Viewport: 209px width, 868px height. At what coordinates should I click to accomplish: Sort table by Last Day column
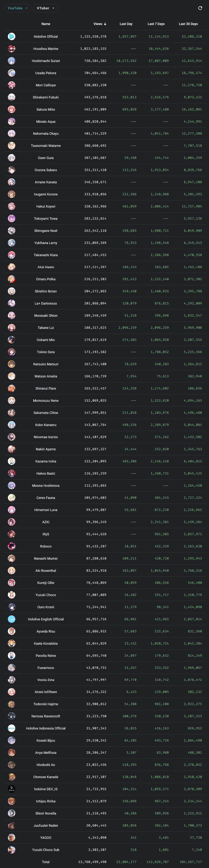pyautogui.click(x=126, y=24)
